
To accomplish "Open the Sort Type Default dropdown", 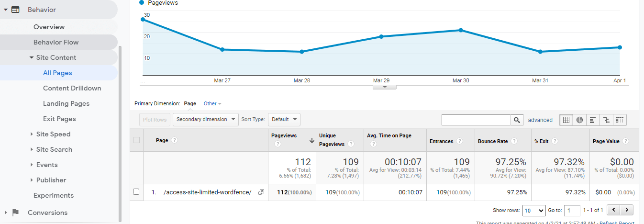I will click(284, 119).
